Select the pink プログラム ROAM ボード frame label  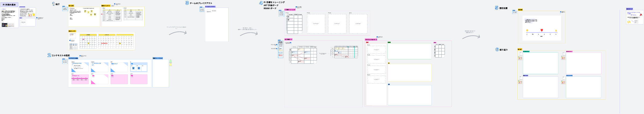pyautogui.click(x=371, y=40)
